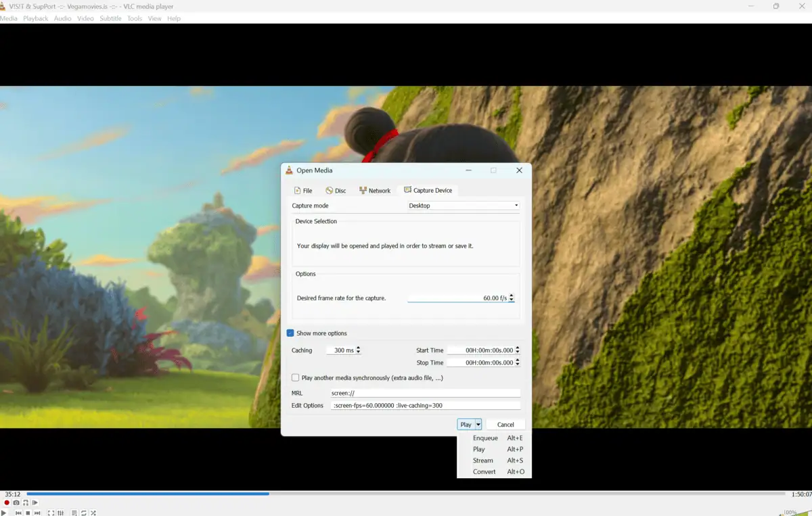Viewport: 812px width, 516px height.
Task: Toggle the playlist view icon
Action: pyautogui.click(x=74, y=513)
